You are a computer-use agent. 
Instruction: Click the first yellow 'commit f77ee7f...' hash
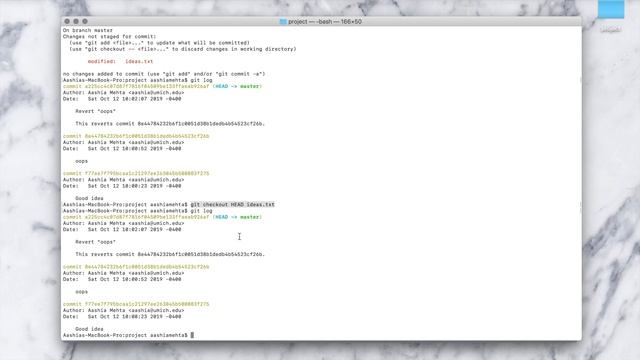[136, 173]
